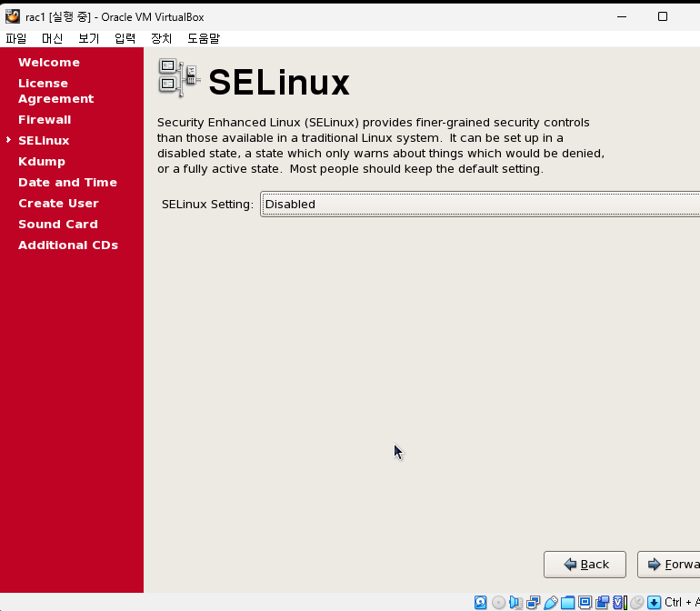Click the network adapter status icon
Viewport: 700px width, 611px height.
tap(533, 602)
